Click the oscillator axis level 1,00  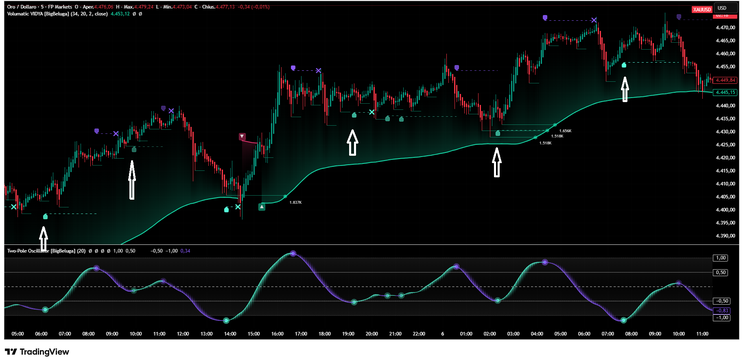721,258
